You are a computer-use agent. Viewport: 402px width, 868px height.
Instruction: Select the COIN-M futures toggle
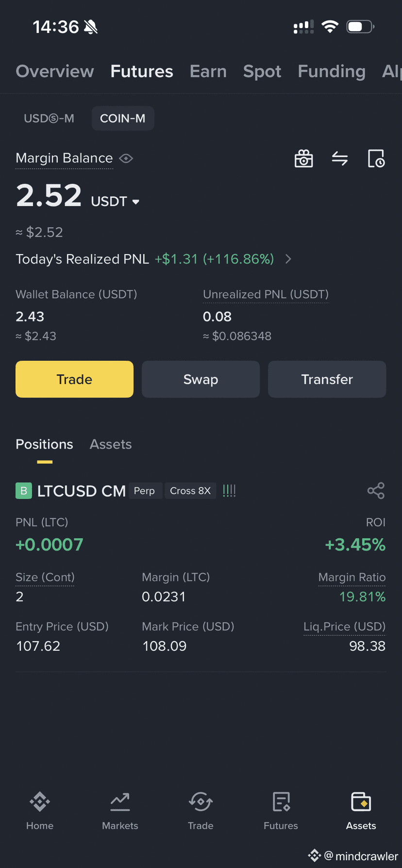coord(123,118)
